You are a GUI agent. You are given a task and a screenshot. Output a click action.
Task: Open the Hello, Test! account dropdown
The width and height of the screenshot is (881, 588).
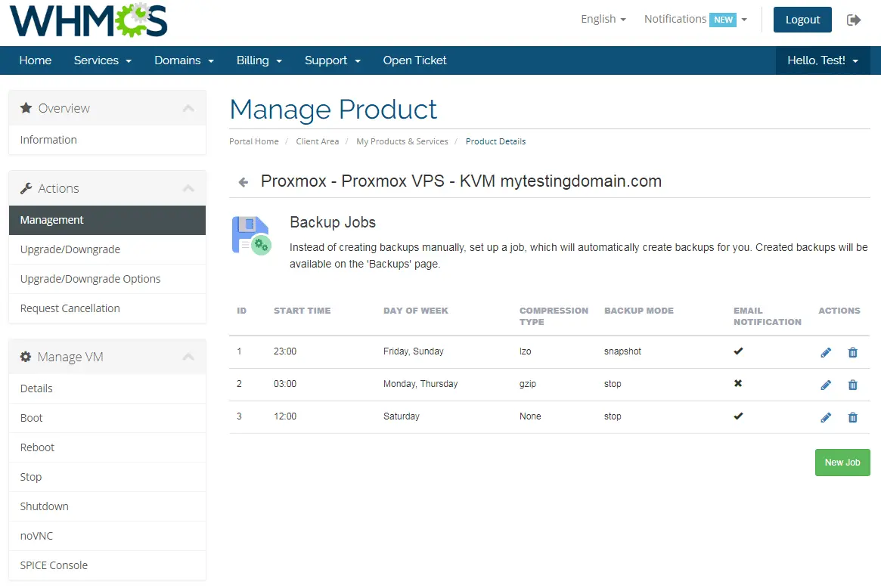click(x=823, y=60)
